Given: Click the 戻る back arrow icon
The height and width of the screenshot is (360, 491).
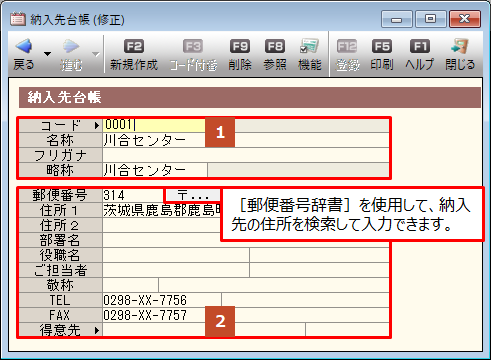Looking at the screenshot, I should [x=24, y=46].
